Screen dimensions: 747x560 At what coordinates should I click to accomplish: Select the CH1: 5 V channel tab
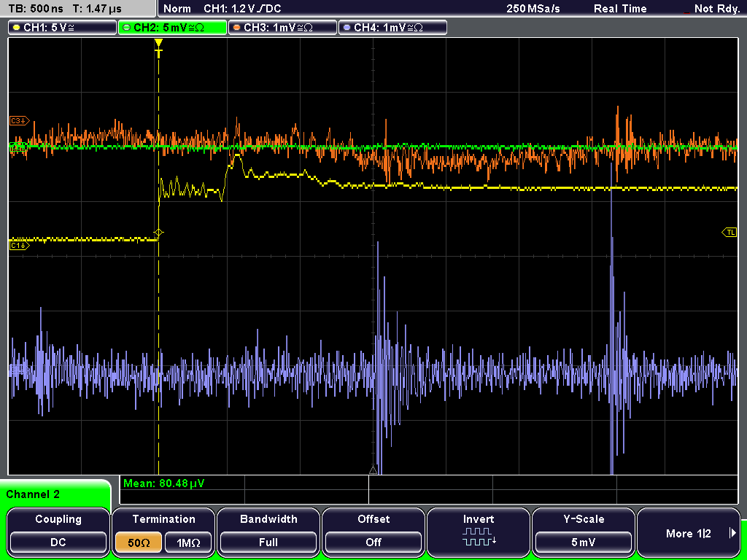coord(63,28)
